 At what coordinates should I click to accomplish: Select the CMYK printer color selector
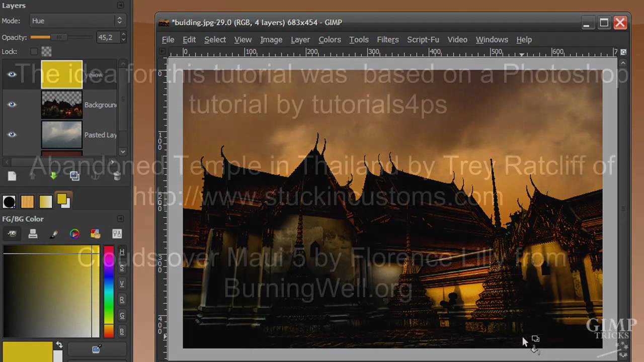pyautogui.click(x=33, y=234)
